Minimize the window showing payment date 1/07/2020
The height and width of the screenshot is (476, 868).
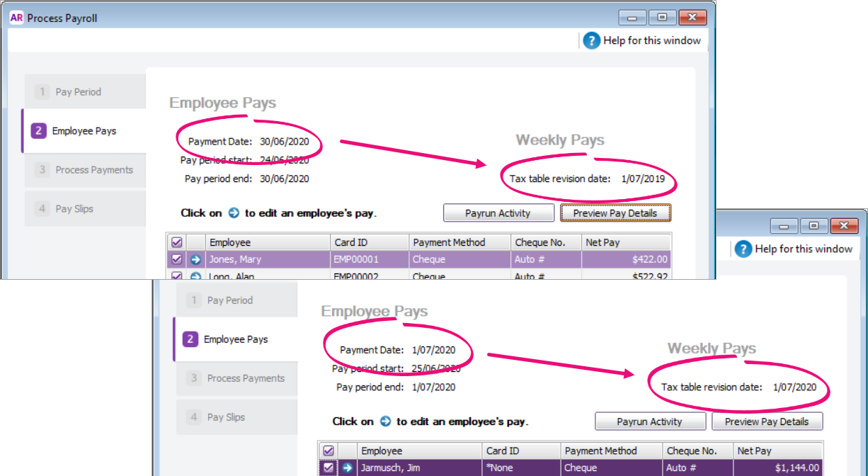pyautogui.click(x=784, y=226)
